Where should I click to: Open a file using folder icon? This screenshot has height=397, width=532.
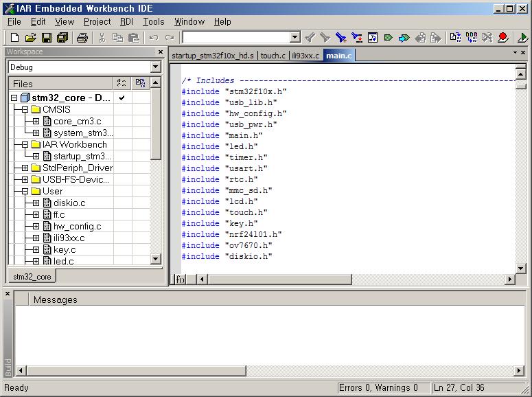tap(30, 37)
